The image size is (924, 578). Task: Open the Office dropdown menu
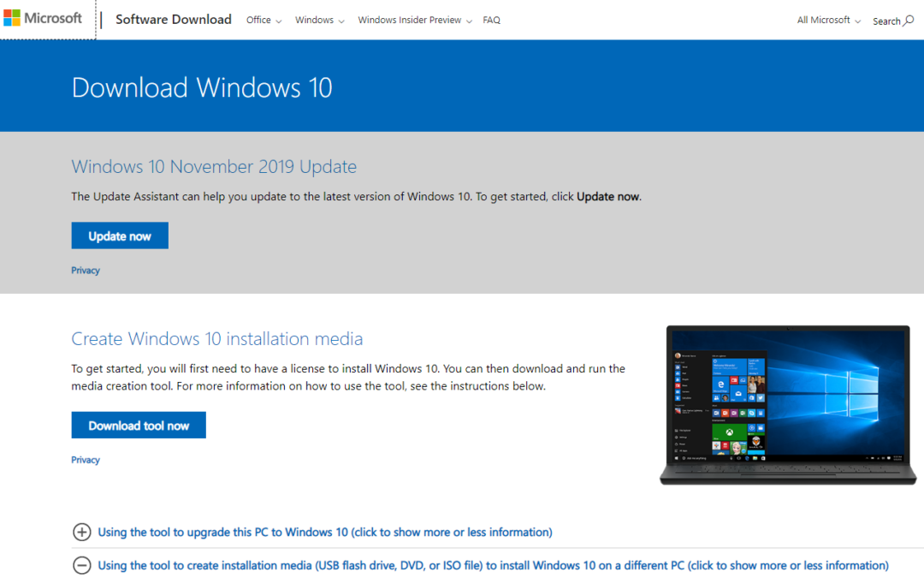(x=264, y=21)
